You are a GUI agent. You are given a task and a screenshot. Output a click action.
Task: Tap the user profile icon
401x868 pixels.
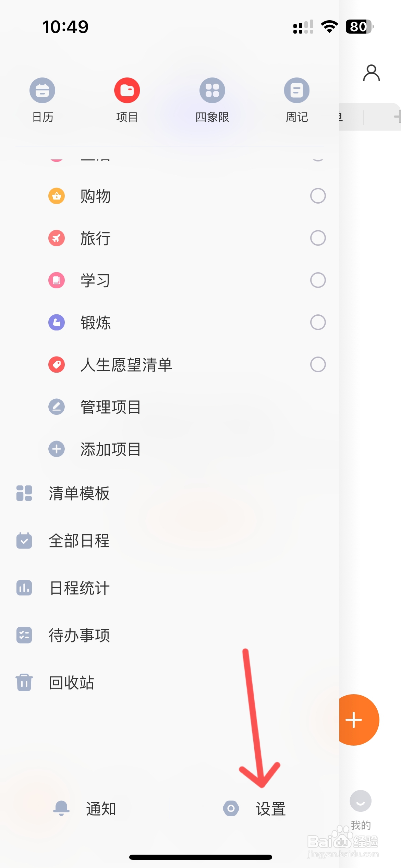coord(371,73)
